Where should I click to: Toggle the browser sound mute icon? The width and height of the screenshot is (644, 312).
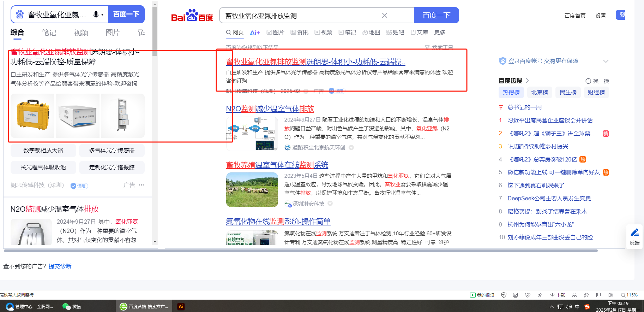[x=610, y=295]
